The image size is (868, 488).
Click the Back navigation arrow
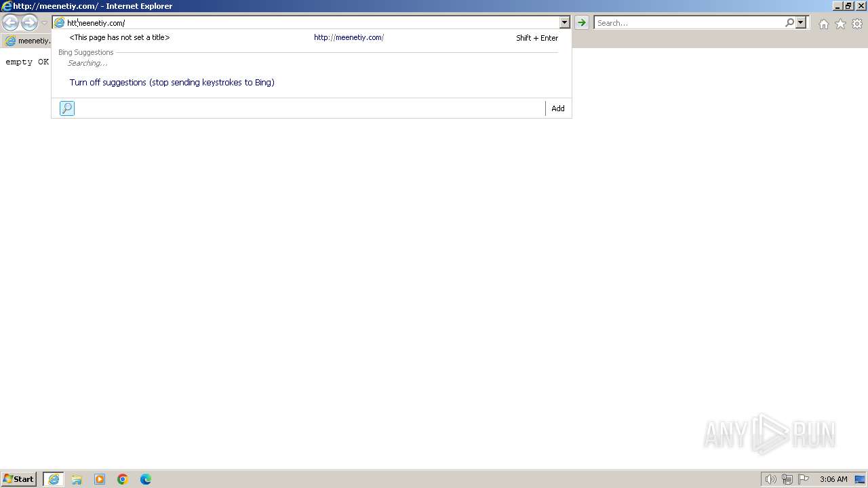10,23
